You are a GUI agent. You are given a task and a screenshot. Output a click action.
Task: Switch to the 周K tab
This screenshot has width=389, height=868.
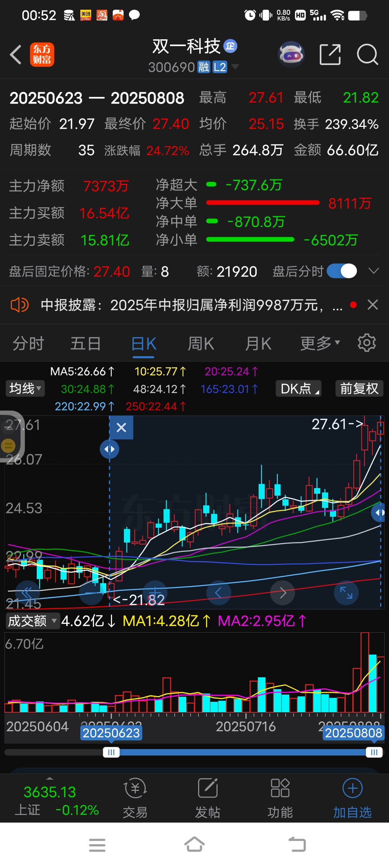click(x=201, y=344)
